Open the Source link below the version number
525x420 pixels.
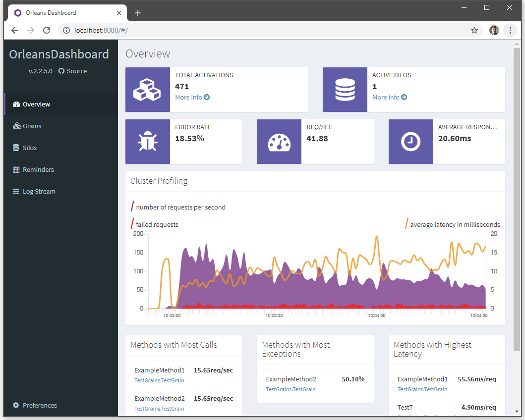click(x=77, y=71)
